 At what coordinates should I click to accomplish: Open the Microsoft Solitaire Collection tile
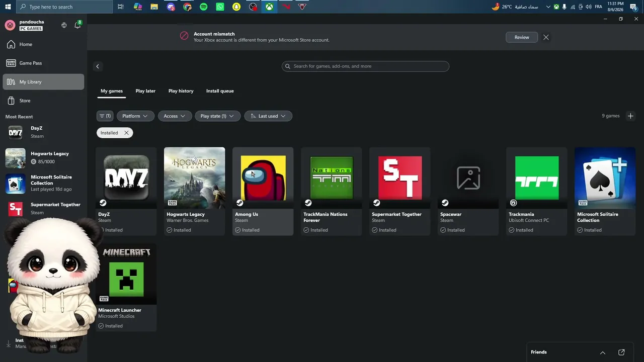(605, 191)
